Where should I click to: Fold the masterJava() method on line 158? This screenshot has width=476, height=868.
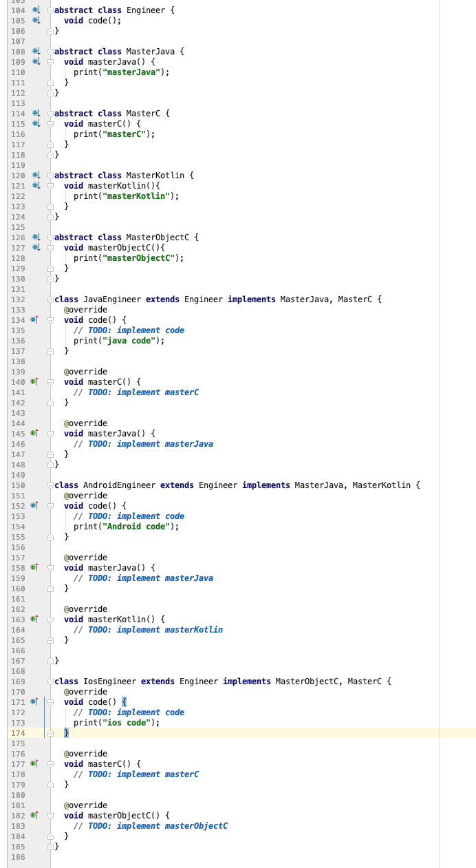point(50,568)
